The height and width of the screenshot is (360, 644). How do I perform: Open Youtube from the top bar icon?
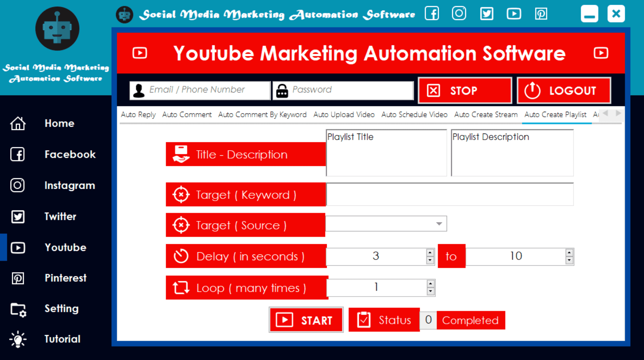pyautogui.click(x=514, y=14)
